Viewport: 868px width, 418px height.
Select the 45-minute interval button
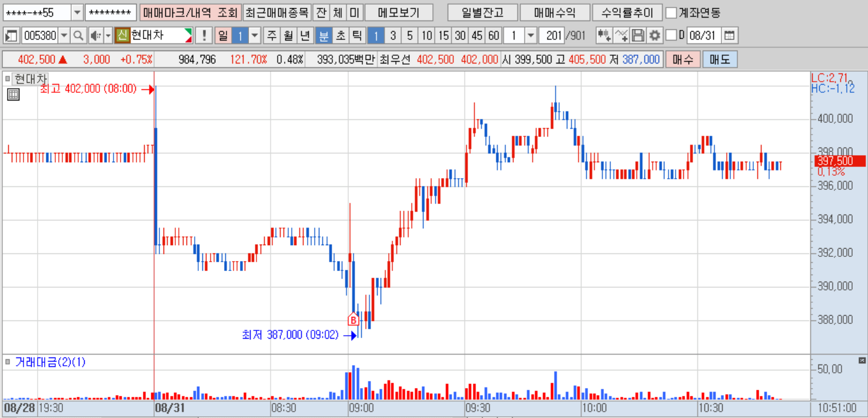[x=477, y=36]
